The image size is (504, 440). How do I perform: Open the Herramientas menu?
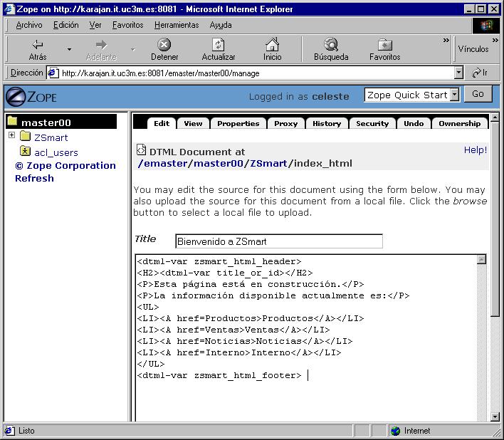click(x=177, y=25)
